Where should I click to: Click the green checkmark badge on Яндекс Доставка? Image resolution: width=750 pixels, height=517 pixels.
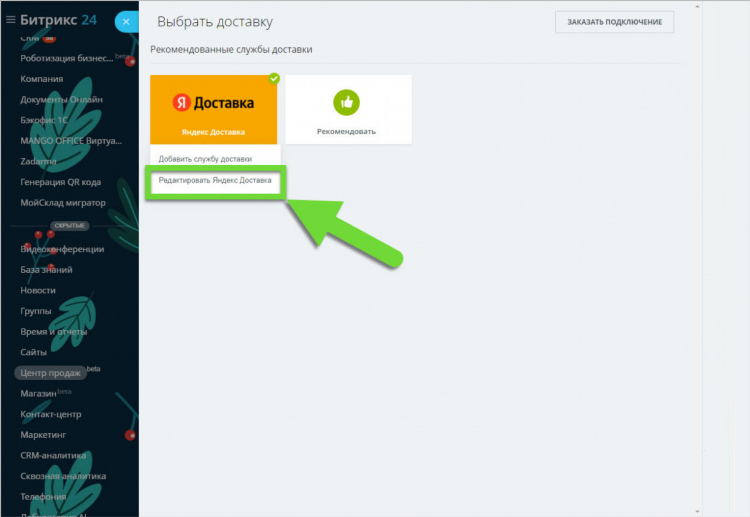pos(274,78)
